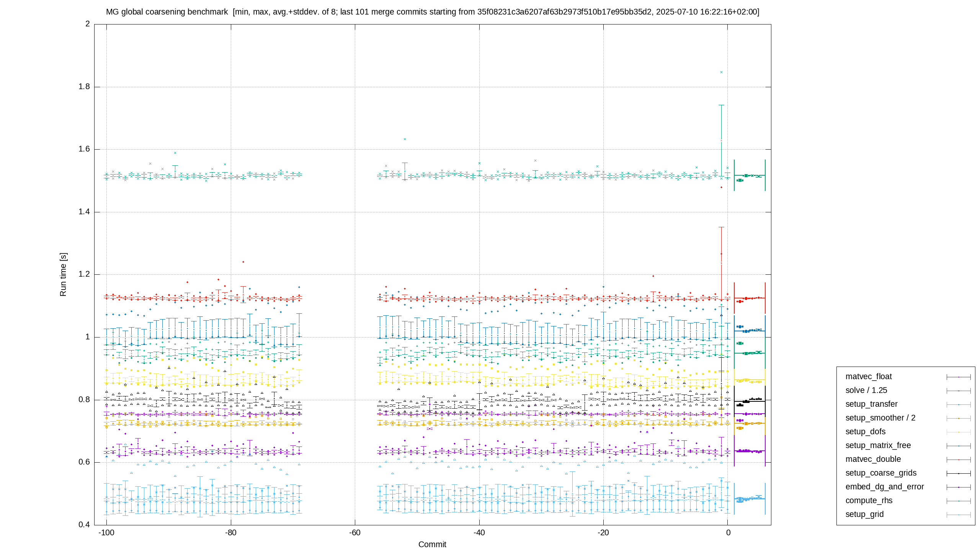The image size is (980, 551).
Task: Click the matvec_float legend marker
Action: click(959, 377)
